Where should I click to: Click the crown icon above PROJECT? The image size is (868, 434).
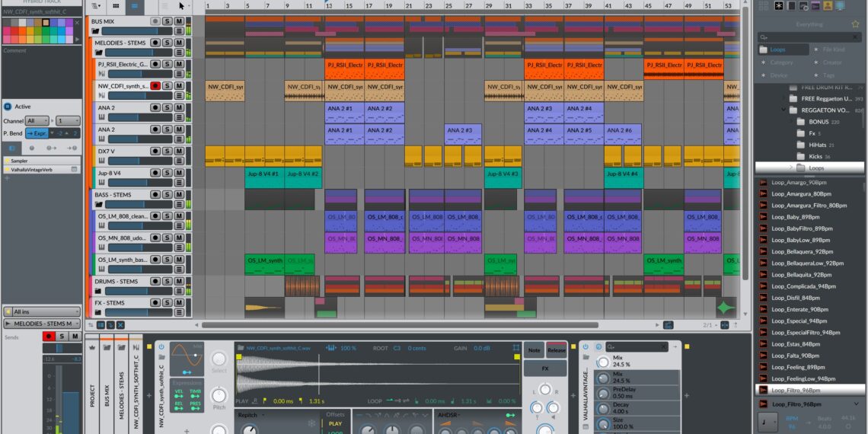tap(93, 346)
